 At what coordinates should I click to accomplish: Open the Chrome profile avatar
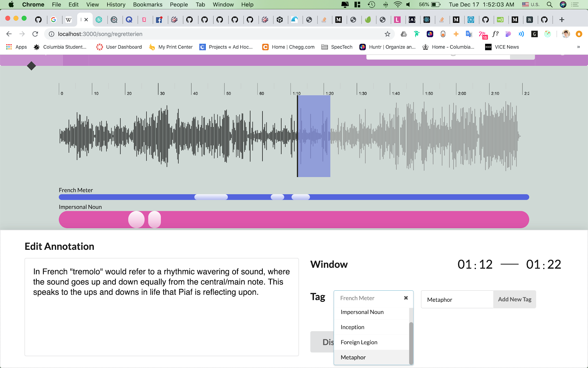click(x=566, y=34)
